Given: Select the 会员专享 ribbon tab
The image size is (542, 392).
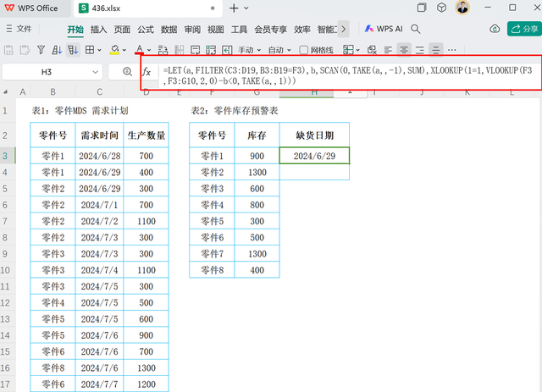Looking at the screenshot, I should click(x=270, y=30).
